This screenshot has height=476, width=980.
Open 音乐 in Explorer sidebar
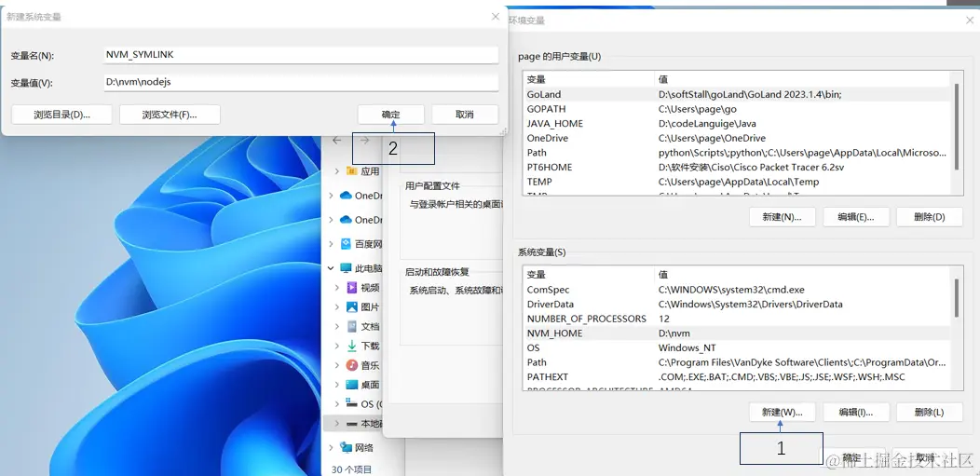click(x=370, y=365)
